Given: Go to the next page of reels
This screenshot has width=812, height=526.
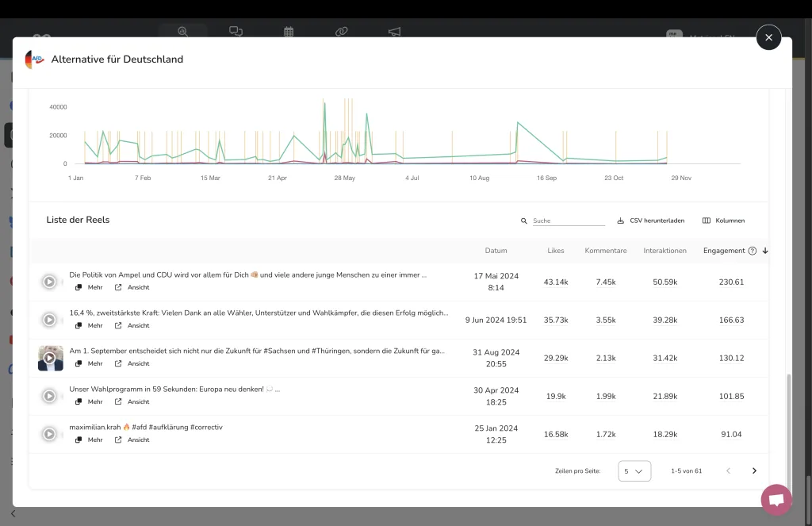Looking at the screenshot, I should [754, 470].
